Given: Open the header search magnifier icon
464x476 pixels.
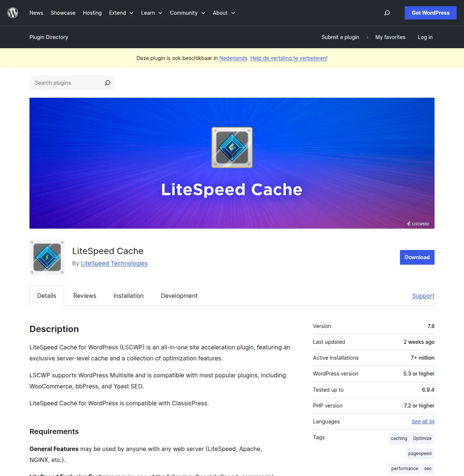Looking at the screenshot, I should (x=387, y=13).
